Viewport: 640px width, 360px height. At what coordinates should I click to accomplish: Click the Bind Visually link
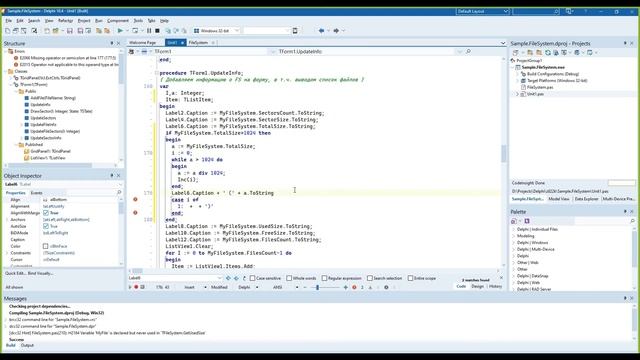(x=40, y=273)
